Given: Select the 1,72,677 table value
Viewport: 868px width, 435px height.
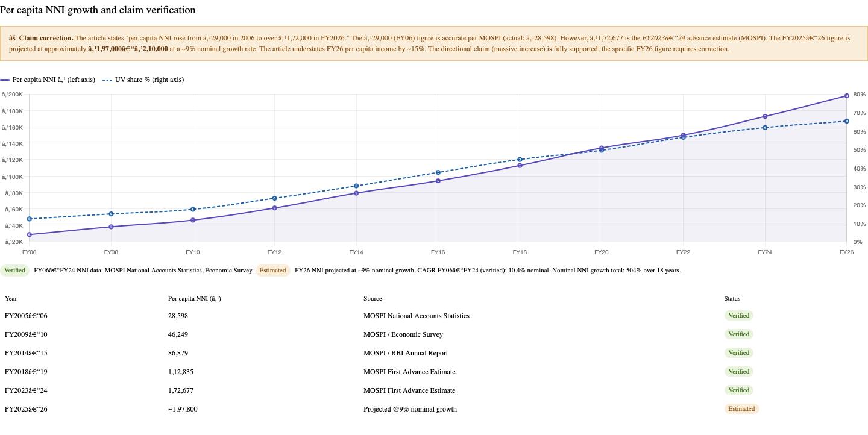Looking at the screenshot, I should (181, 390).
